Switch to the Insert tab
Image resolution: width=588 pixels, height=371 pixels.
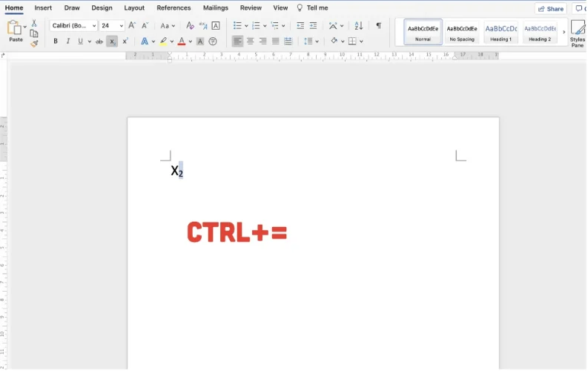pyautogui.click(x=43, y=8)
